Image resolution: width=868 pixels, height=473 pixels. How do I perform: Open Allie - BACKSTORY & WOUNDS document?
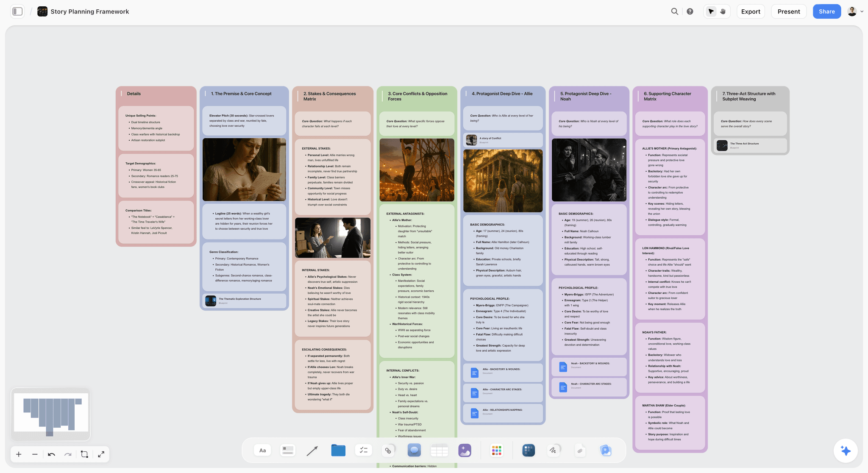pos(503,372)
